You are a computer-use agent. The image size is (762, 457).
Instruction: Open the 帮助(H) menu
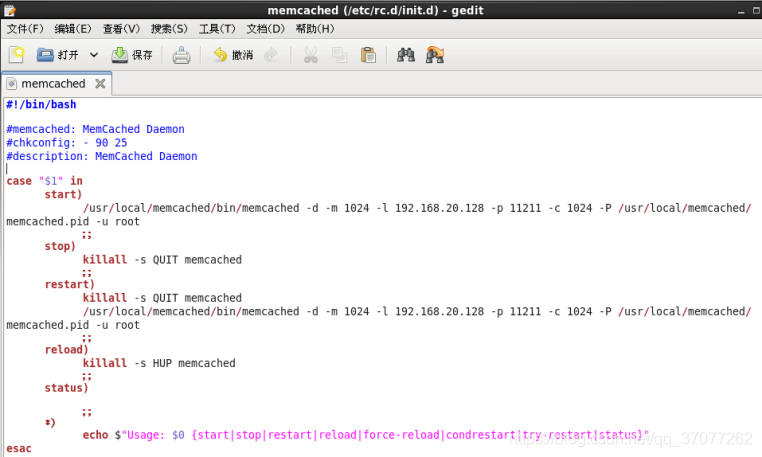(315, 29)
